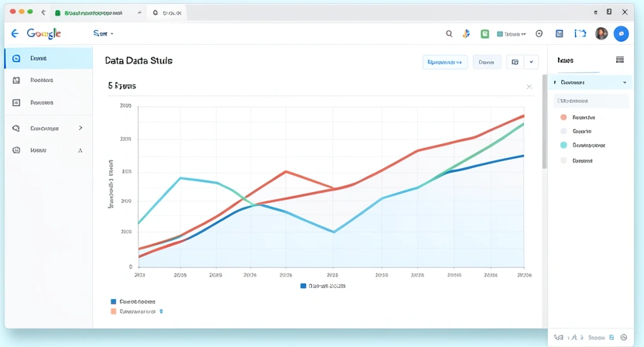This screenshot has height=347, width=644.
Task: Click the green square icon in the top toolbar
Action: tap(485, 34)
